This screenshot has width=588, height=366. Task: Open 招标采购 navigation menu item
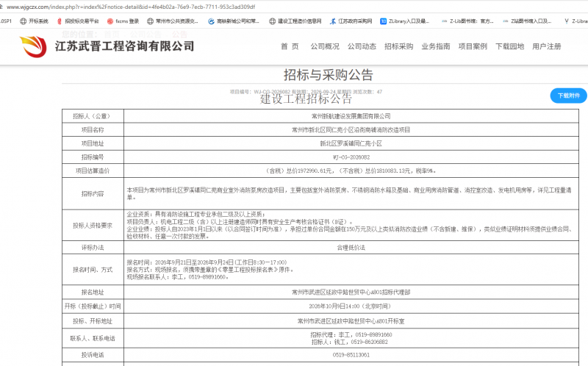point(398,46)
